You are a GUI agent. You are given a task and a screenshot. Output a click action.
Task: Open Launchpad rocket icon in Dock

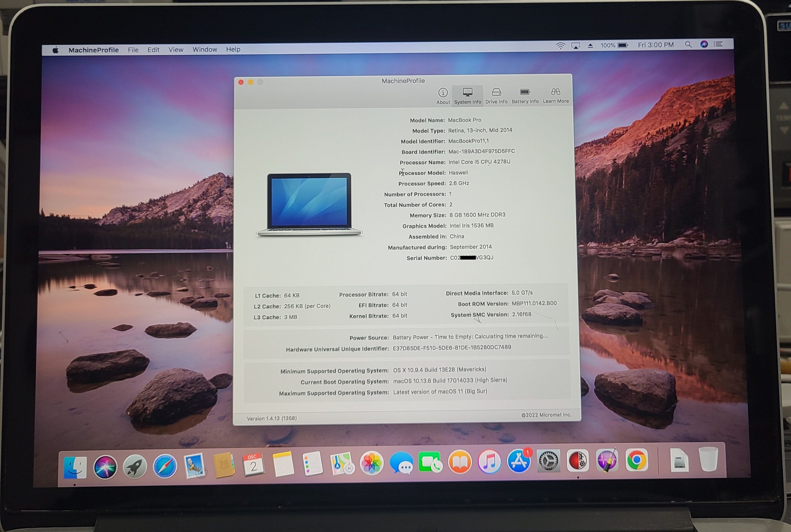(135, 467)
